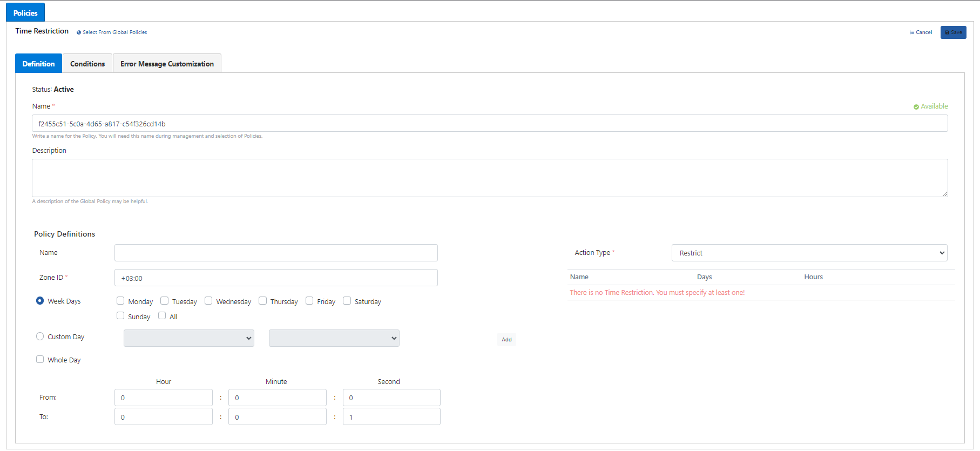
Task: Click the Zone ID input field
Action: tap(276, 278)
